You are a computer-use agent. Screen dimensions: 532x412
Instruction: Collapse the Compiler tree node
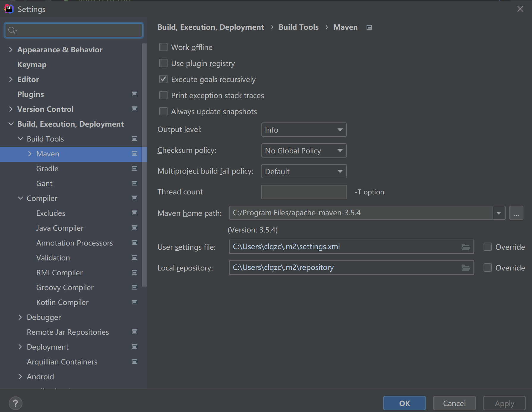pyautogui.click(x=20, y=198)
